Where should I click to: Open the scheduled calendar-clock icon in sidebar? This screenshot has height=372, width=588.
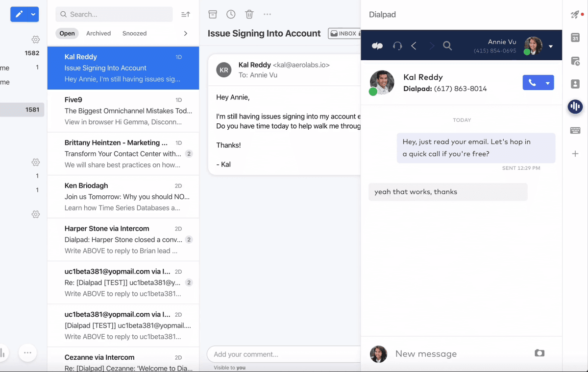[575, 61]
